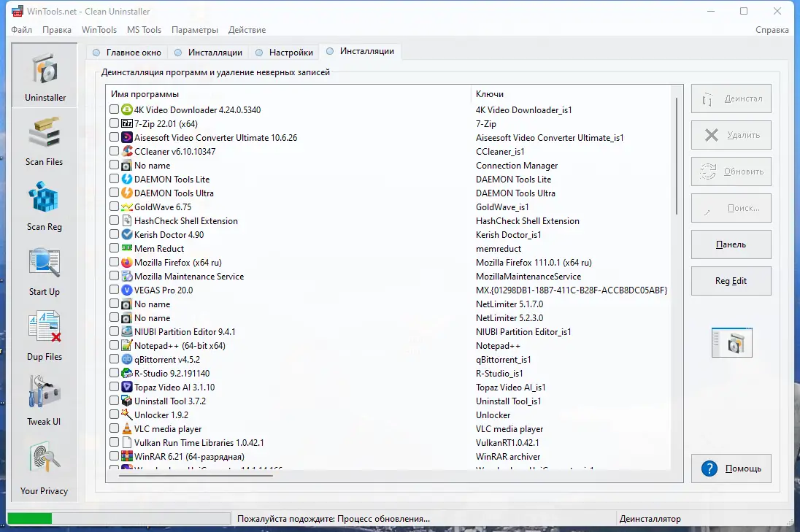Open the Scan Reg tool
Viewport: 800px width, 532px height.
[45, 206]
